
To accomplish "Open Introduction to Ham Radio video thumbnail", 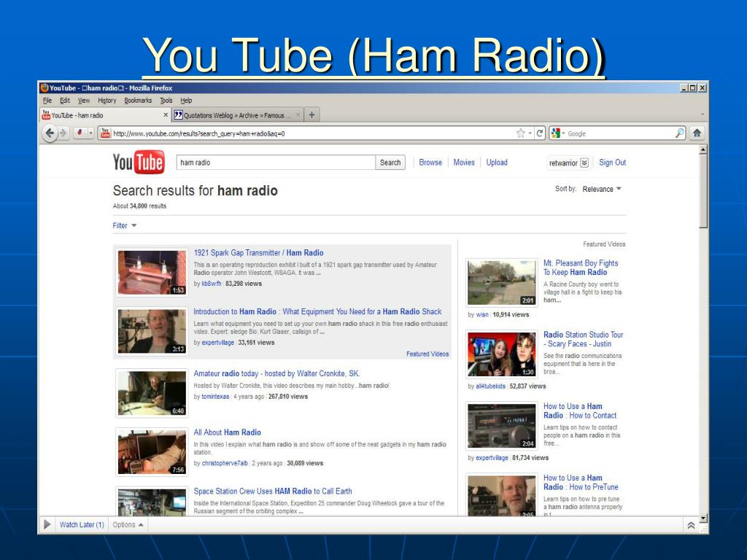I will pyautogui.click(x=152, y=332).
